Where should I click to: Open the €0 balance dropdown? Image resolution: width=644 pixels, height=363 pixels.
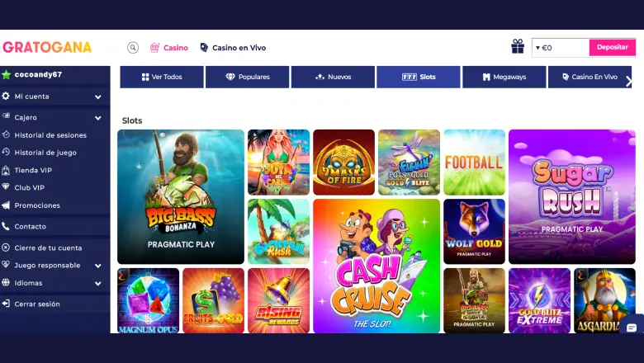tap(561, 48)
